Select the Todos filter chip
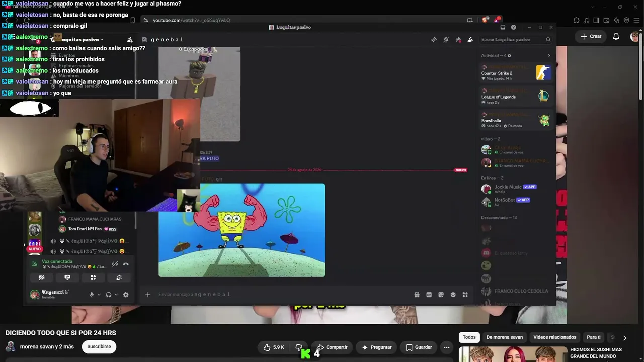 [x=469, y=337]
